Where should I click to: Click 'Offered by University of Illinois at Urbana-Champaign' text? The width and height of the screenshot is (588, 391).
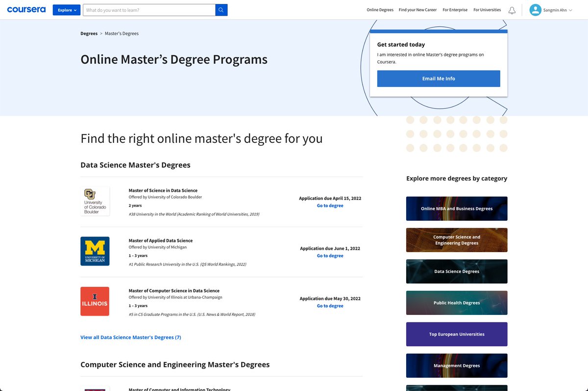point(175,297)
